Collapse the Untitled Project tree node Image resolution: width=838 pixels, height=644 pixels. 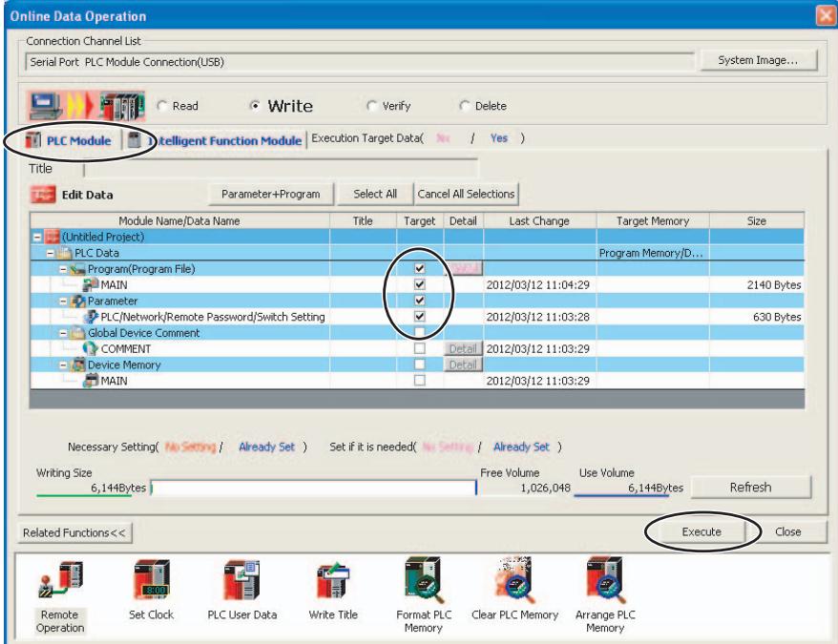(x=37, y=237)
